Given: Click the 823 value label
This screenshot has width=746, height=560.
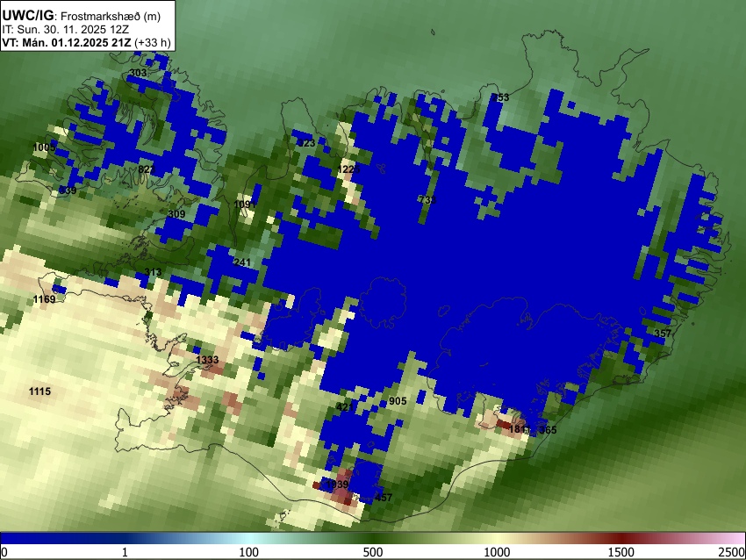Looking at the screenshot, I should [147, 169].
